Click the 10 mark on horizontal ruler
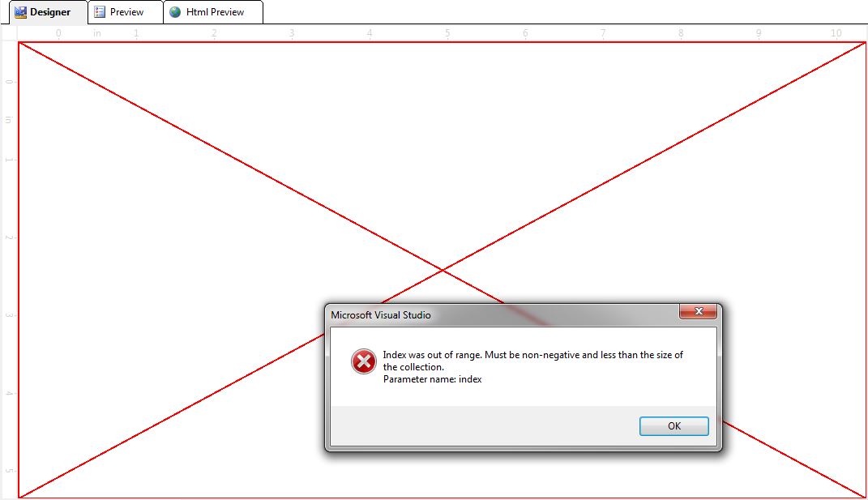 (x=836, y=33)
